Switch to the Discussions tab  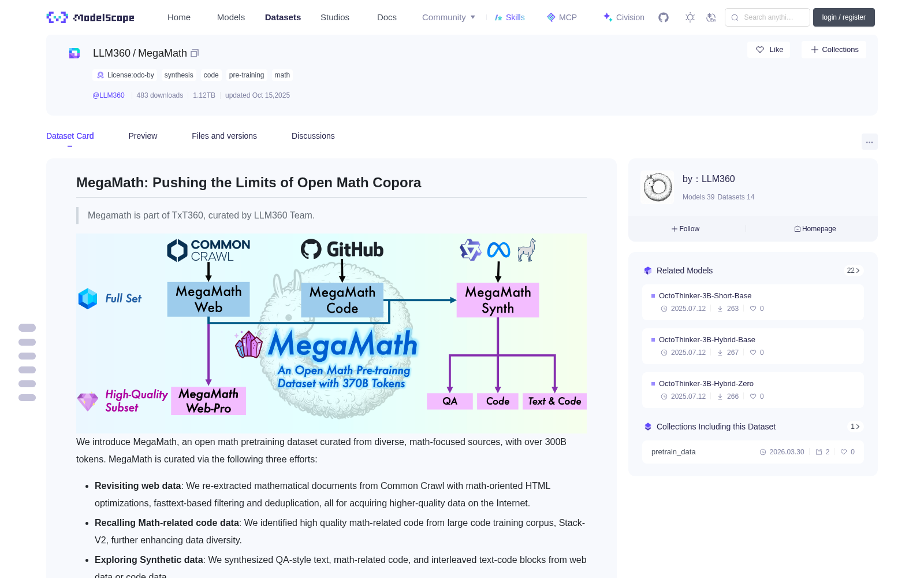pyautogui.click(x=313, y=136)
